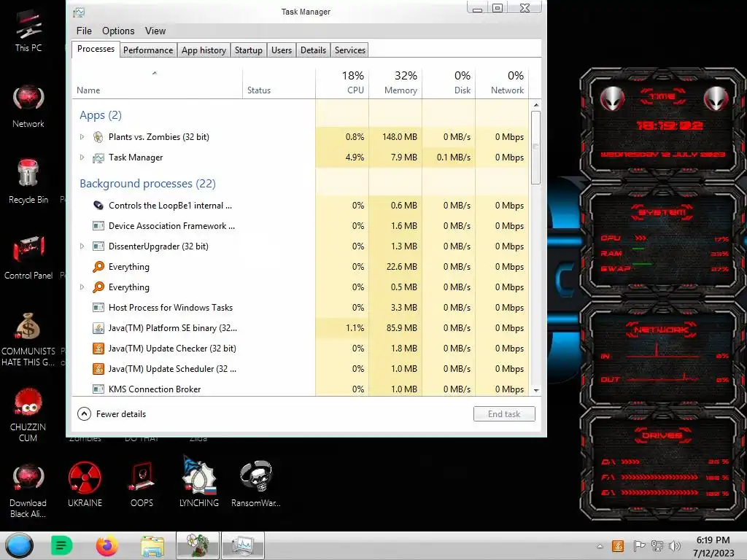Switch to the App history tab
The image size is (747, 560).
(x=204, y=50)
